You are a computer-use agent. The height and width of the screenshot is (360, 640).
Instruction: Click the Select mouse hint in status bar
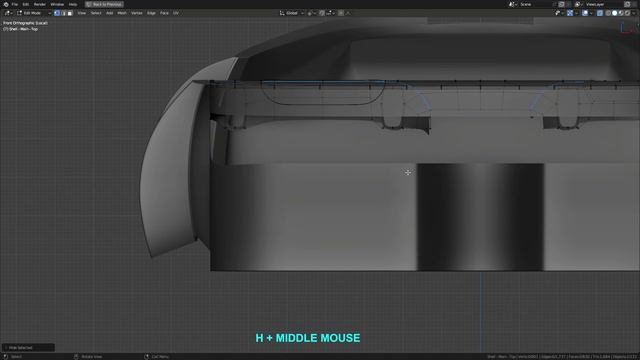(x=12, y=357)
